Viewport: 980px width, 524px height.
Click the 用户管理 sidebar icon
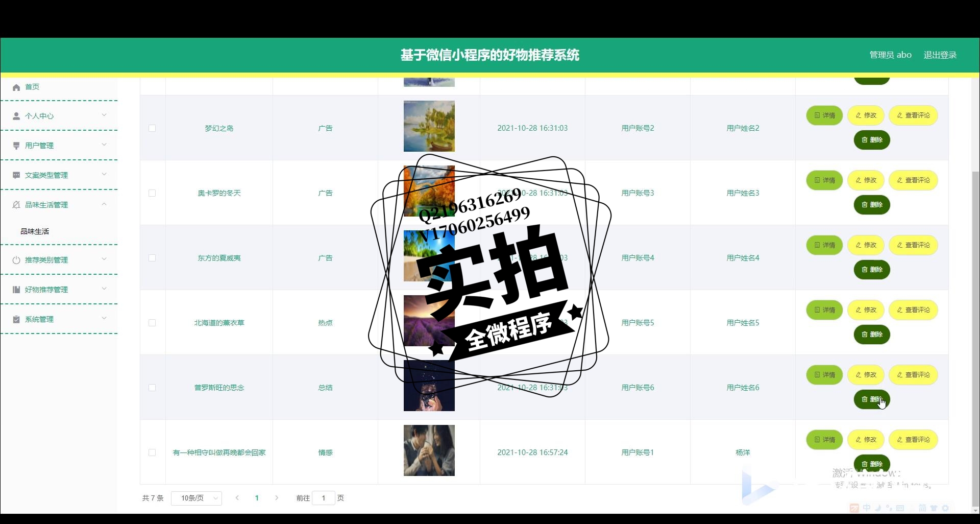click(16, 146)
